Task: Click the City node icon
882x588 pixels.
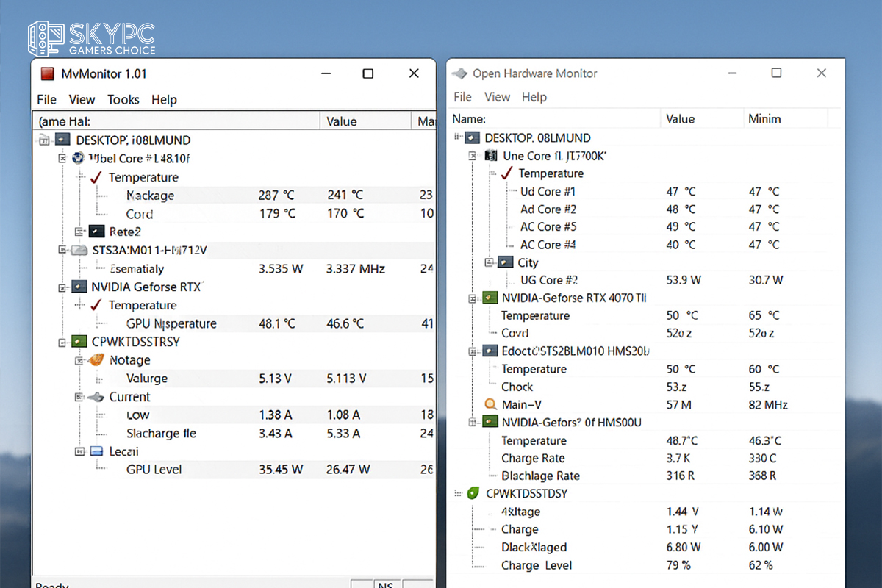Action: coord(506,262)
